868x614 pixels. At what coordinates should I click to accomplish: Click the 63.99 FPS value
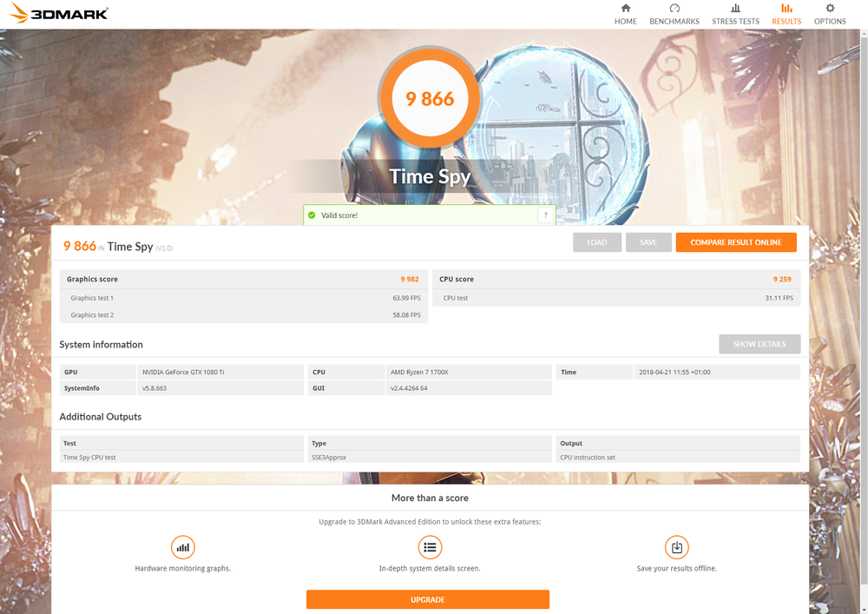(x=407, y=298)
